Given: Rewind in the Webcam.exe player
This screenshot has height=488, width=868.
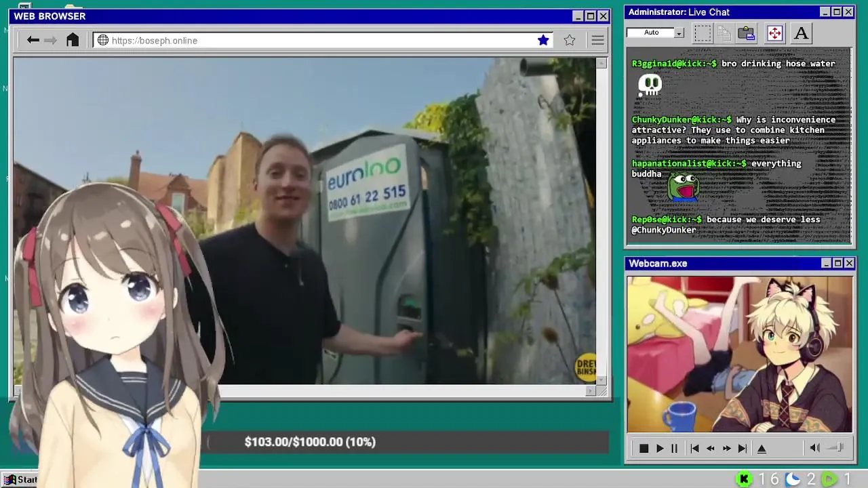Looking at the screenshot, I should pyautogui.click(x=710, y=448).
